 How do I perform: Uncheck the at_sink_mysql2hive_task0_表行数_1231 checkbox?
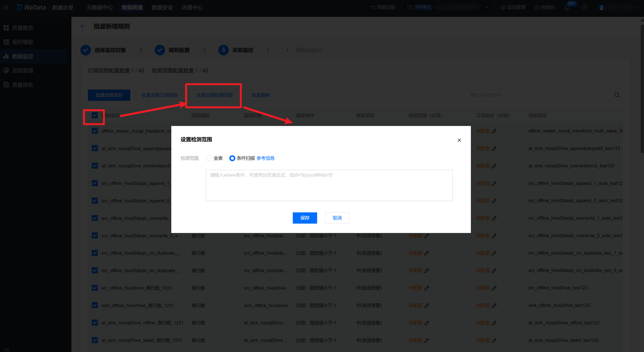95,340
